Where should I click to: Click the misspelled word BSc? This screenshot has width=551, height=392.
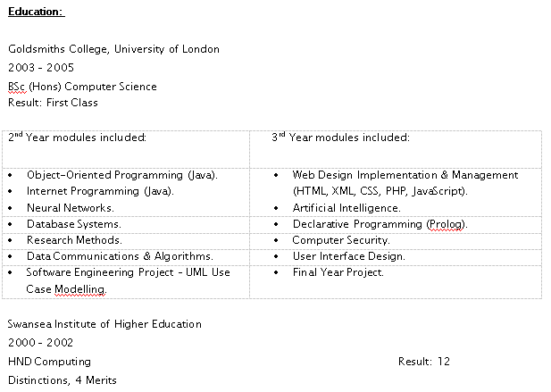(17, 87)
